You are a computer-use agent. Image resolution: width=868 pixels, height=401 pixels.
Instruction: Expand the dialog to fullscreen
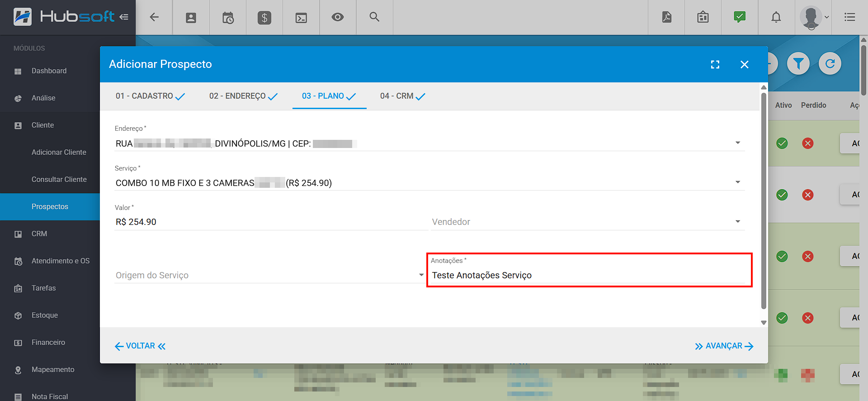(715, 64)
